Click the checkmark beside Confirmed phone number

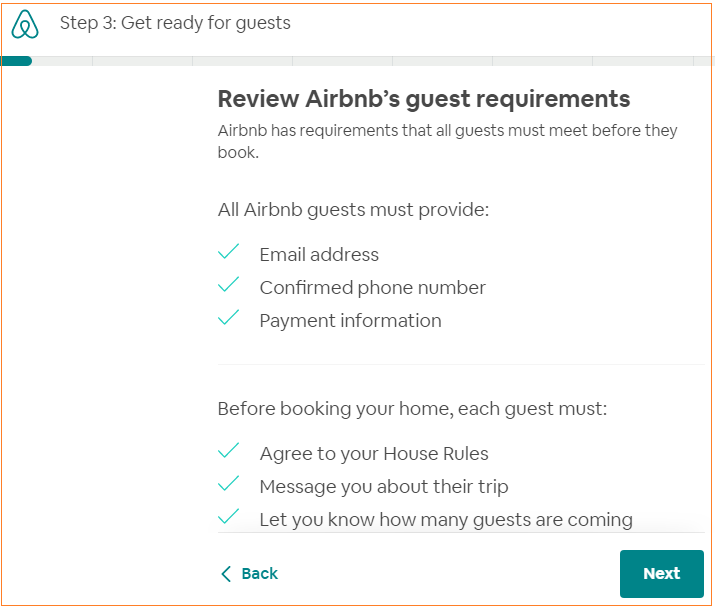[229, 285]
